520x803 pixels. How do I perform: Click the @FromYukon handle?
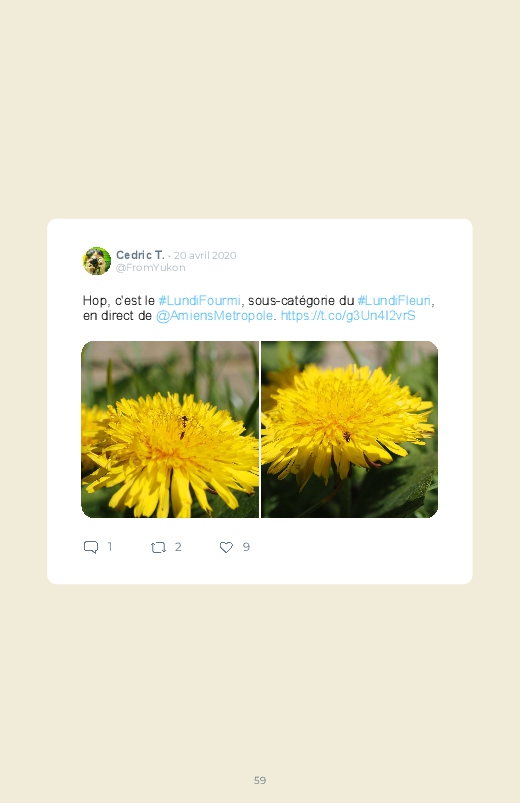tap(151, 268)
